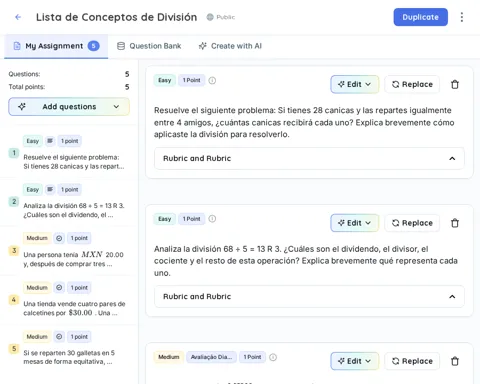Image resolution: width=480 pixels, height=384 pixels.
Task: Click the info icon on the canicas question card
Action: pos(212,80)
